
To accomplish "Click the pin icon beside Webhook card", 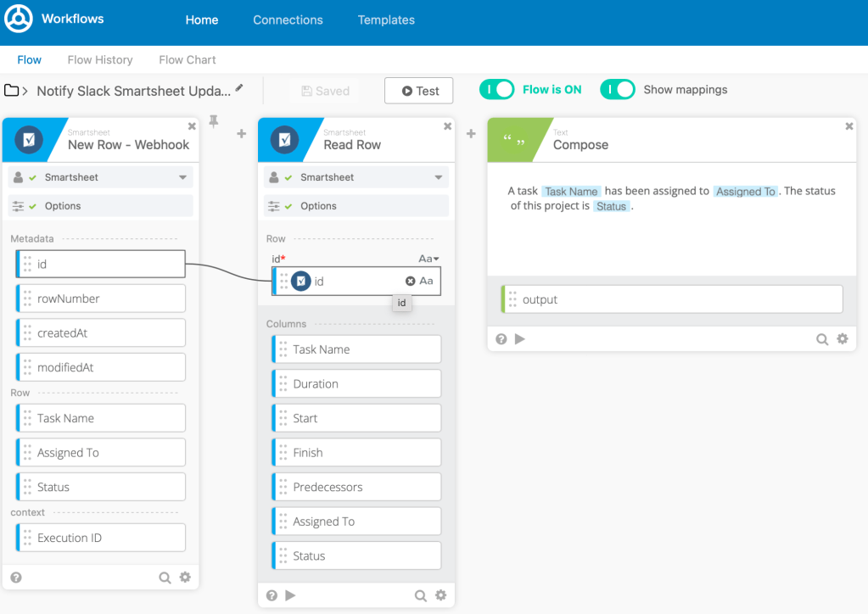I will pyautogui.click(x=214, y=123).
